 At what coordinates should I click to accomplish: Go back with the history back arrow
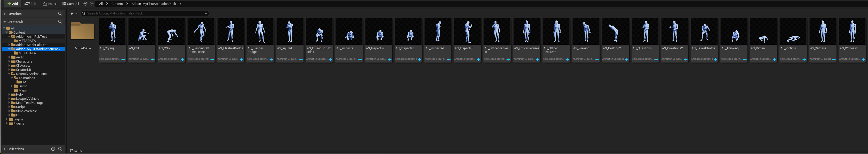click(x=85, y=4)
